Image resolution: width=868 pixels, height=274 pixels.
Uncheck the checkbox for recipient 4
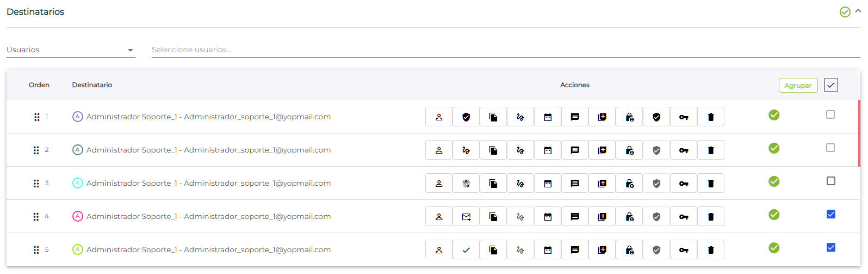831,214
